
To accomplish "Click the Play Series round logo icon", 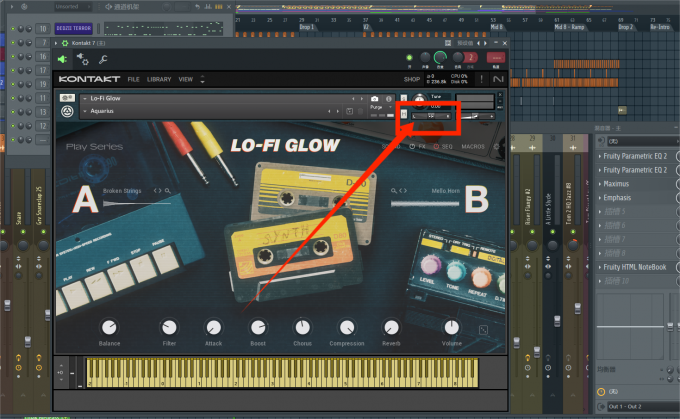I will (67, 111).
